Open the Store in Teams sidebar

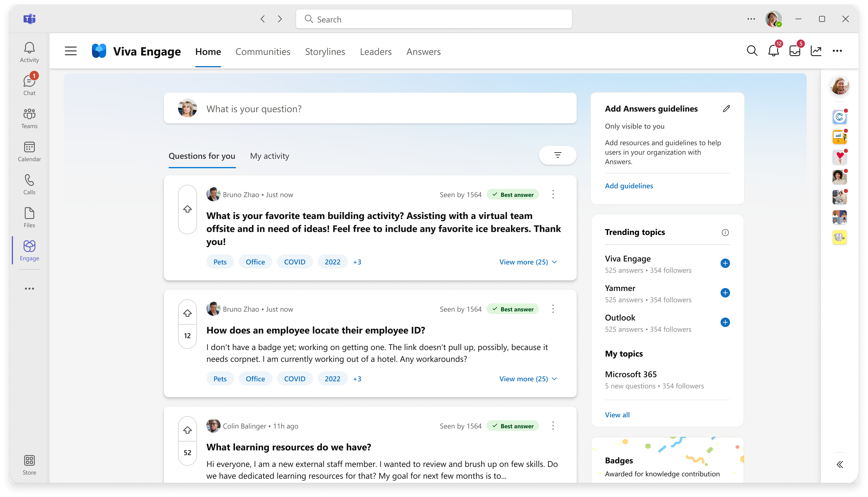(x=29, y=465)
